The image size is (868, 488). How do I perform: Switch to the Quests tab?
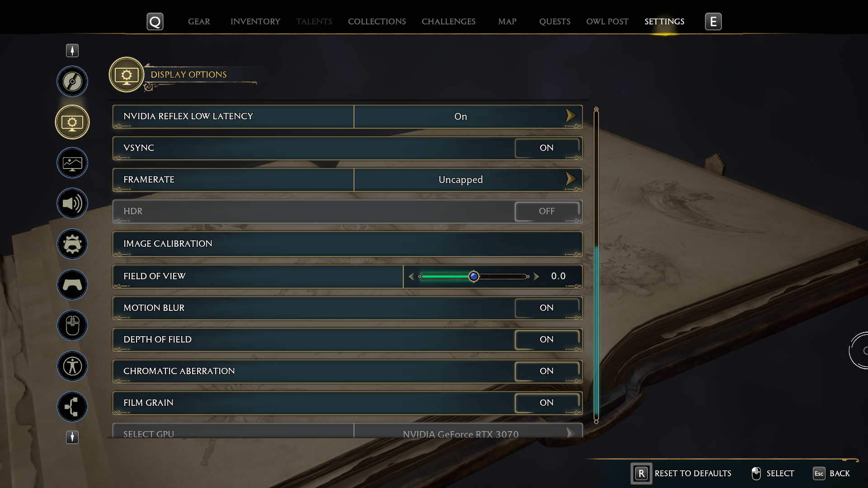[554, 21]
